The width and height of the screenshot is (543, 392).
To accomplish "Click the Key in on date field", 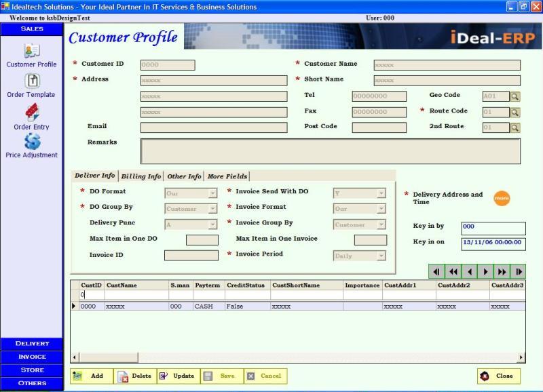I will (x=493, y=244).
